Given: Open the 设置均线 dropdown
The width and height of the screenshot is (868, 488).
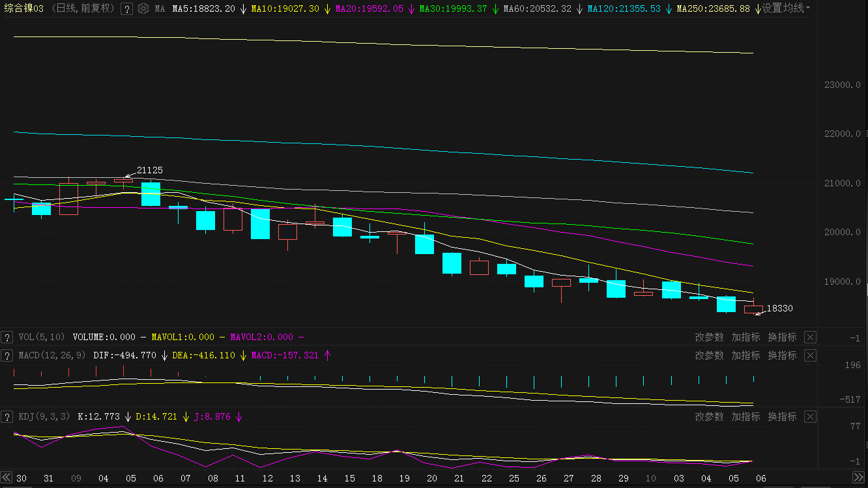Looking at the screenshot, I should coord(787,8).
